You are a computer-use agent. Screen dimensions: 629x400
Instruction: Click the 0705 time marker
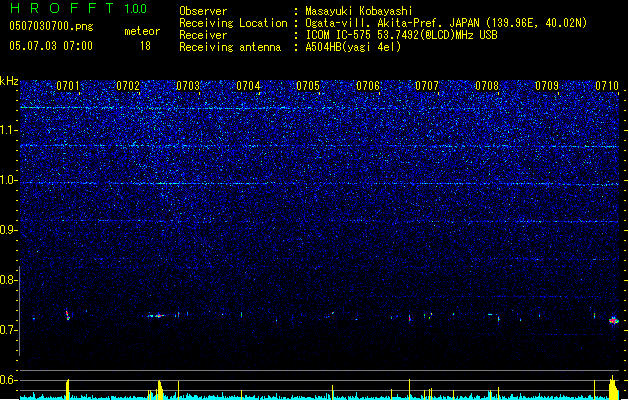pyautogui.click(x=308, y=86)
